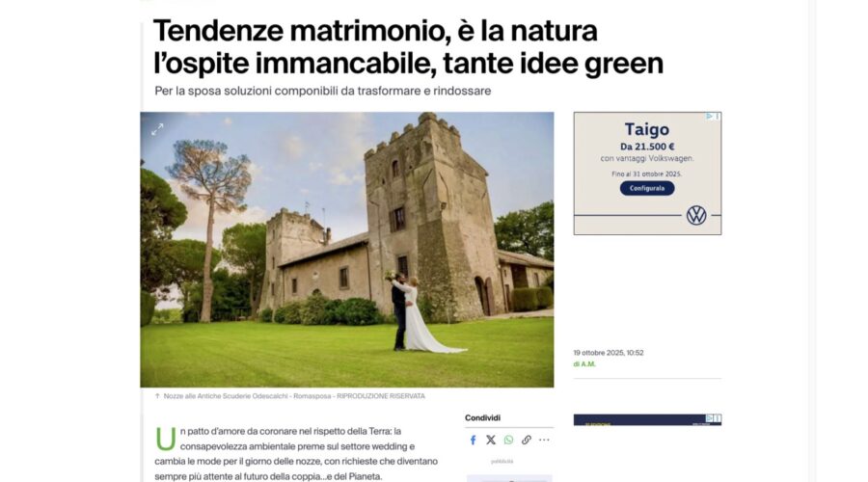Share article via WhatsApp
The height and width of the screenshot is (482, 868).
[508, 440]
